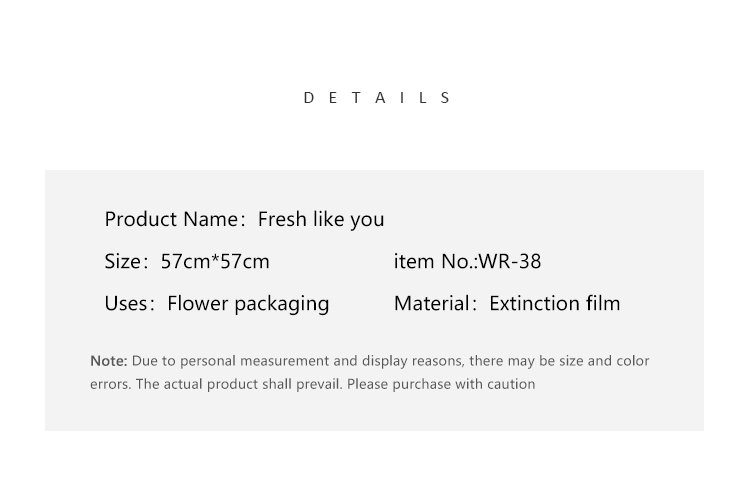Click the bold Note: label
Screen dimensions: 750x482
pos(109,361)
